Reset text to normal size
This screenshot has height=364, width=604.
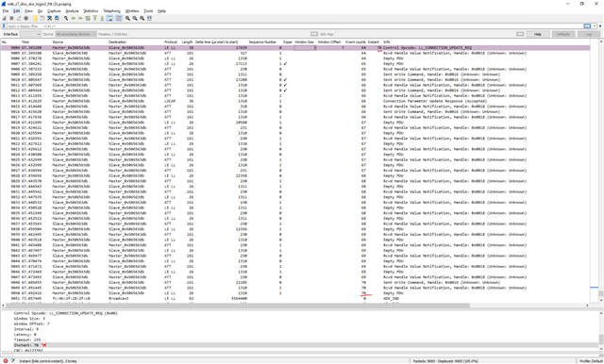coord(143,18)
